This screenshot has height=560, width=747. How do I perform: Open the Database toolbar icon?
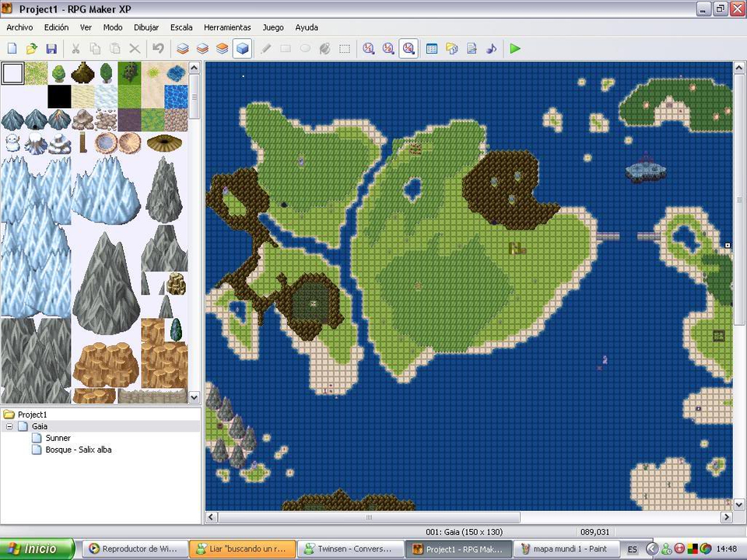click(x=432, y=48)
